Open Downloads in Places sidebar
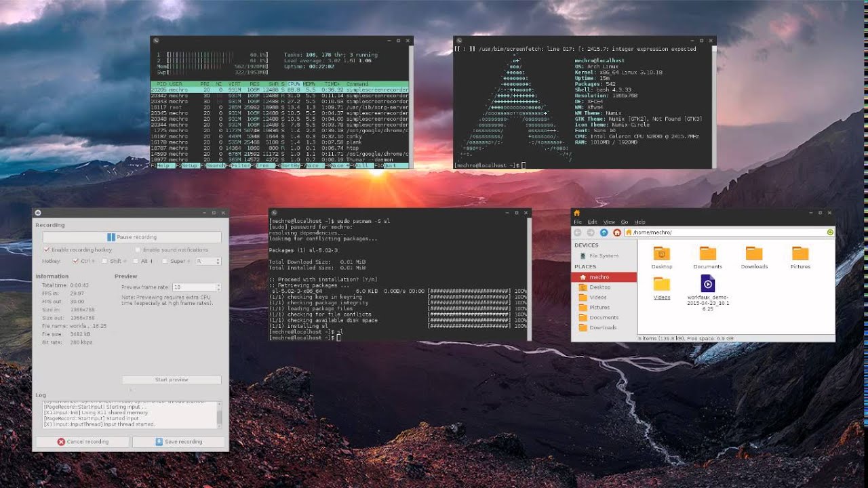The width and height of the screenshot is (868, 488). point(604,327)
